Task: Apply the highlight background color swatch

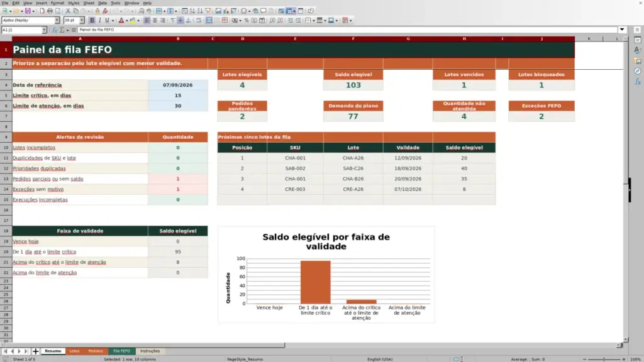Action: point(132,20)
